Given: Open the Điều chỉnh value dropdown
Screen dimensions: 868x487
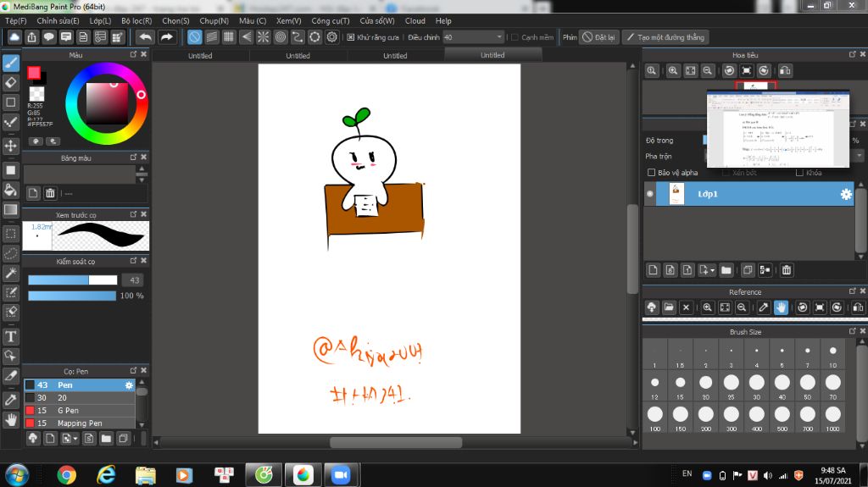Looking at the screenshot, I should pyautogui.click(x=498, y=37).
